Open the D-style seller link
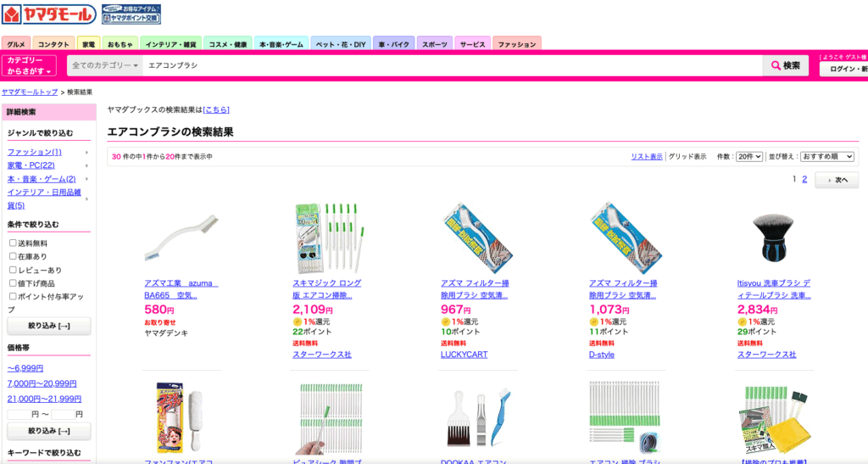Image resolution: width=868 pixels, height=464 pixels. (602, 355)
